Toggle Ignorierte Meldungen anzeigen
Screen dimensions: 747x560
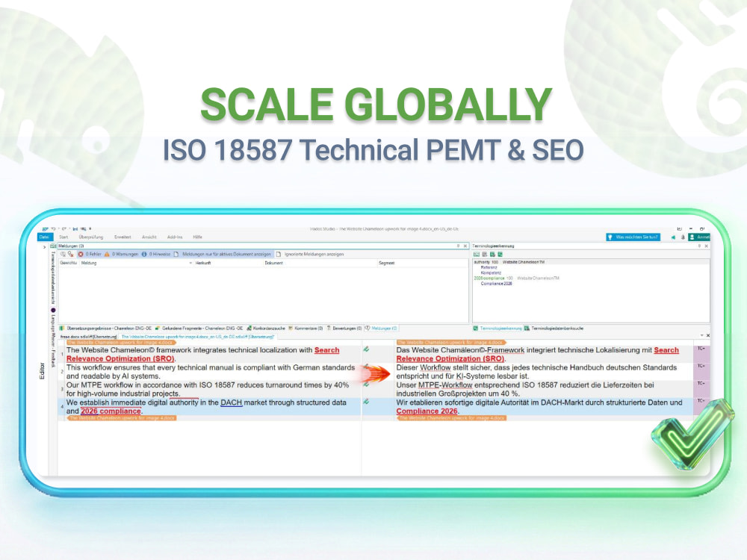(310, 255)
